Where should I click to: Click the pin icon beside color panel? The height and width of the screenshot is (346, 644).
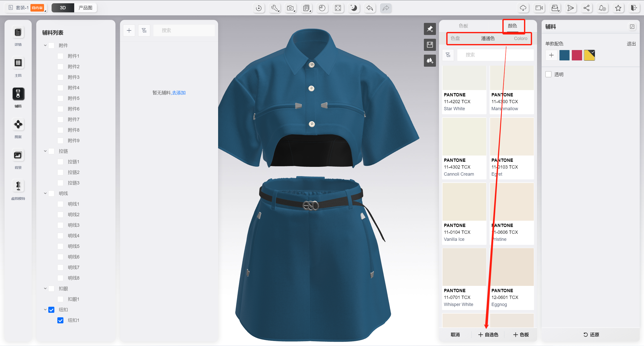pos(430,29)
